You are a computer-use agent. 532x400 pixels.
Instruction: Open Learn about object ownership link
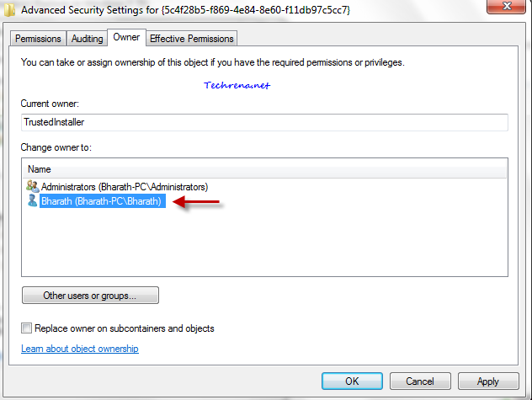click(x=80, y=349)
